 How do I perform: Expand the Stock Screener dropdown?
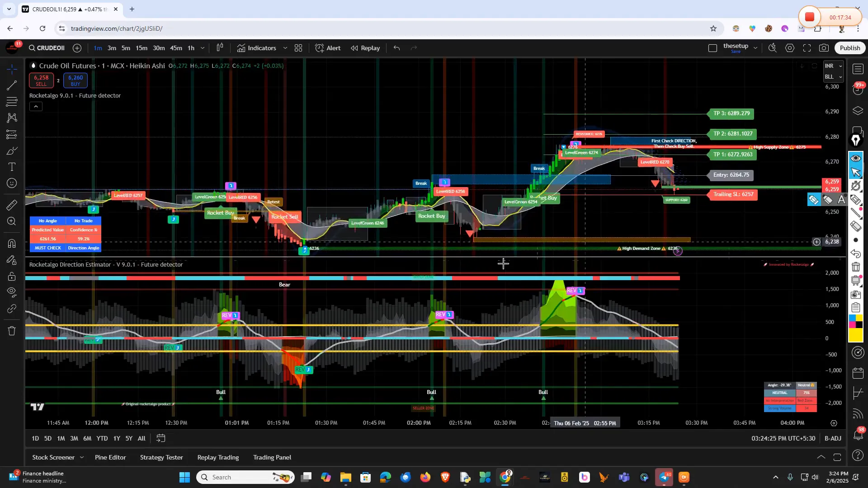pos(81,457)
